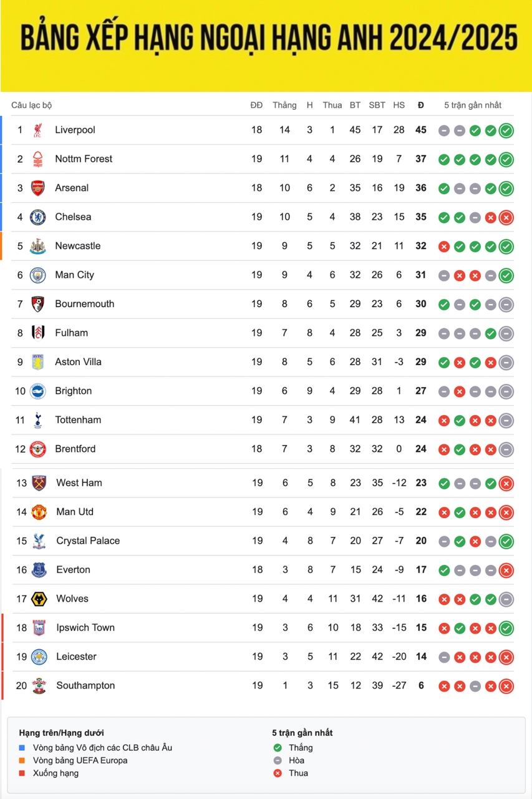This screenshot has height=799, width=532.
Task: Click the 5 trận gần nhất header
Action: 473,105
